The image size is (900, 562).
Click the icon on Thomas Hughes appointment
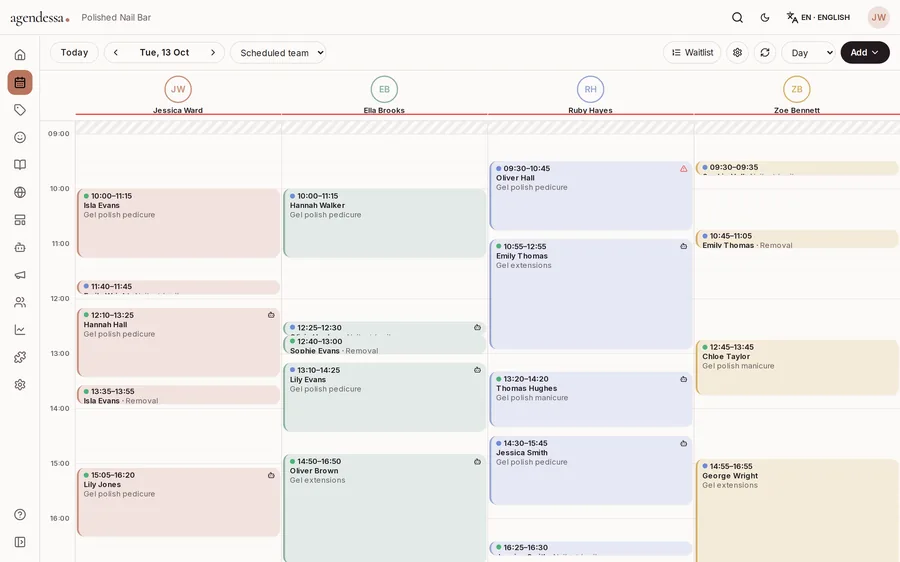point(684,379)
